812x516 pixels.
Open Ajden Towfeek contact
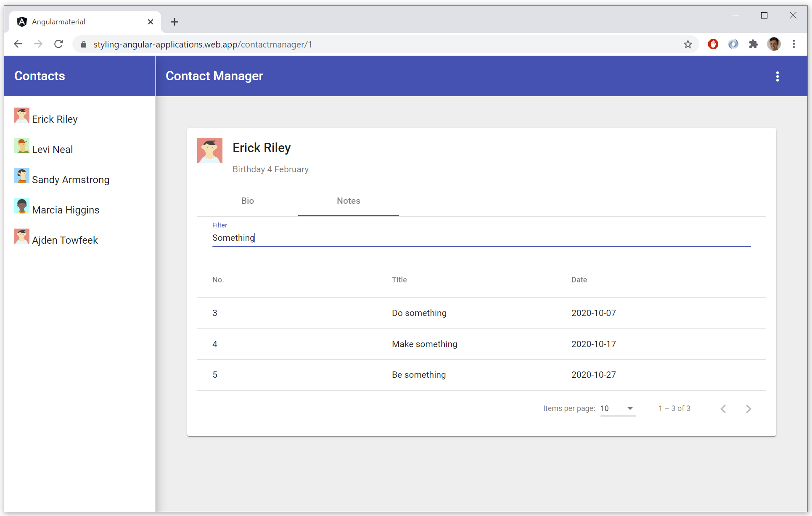coord(65,240)
